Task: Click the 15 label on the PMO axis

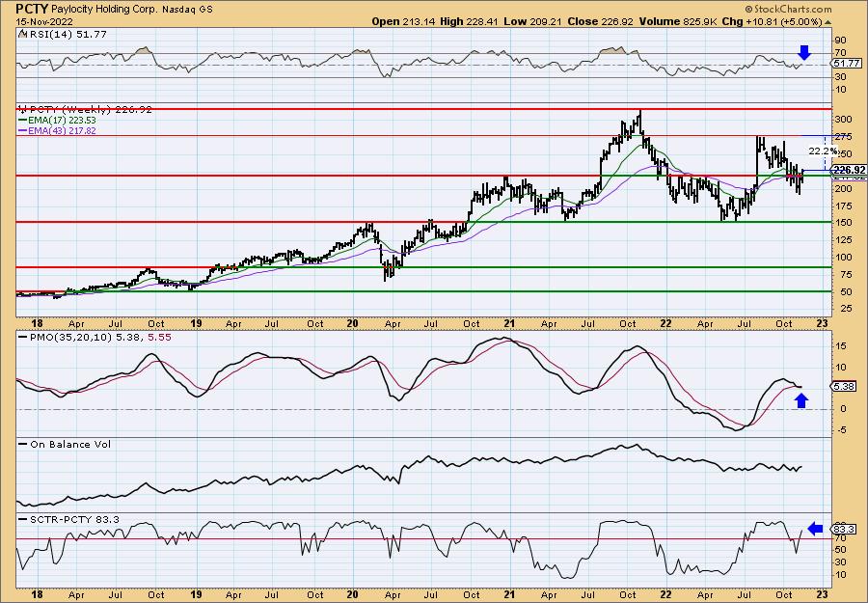Action: (841, 346)
